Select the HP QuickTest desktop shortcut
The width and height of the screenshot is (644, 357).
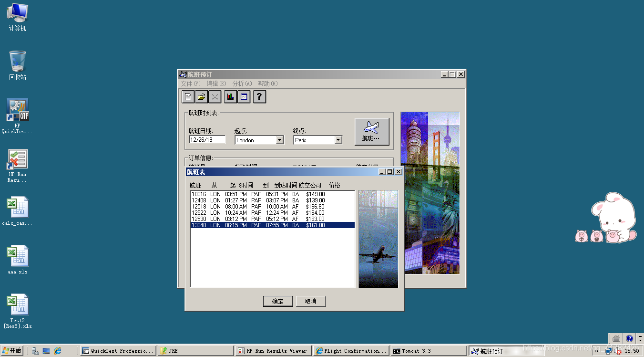(x=17, y=116)
